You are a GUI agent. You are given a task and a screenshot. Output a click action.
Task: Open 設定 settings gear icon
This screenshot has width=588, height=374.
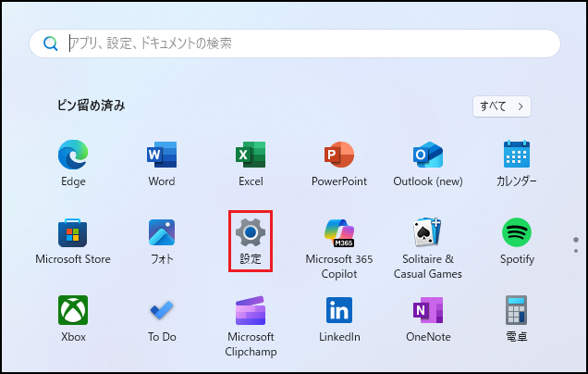[251, 232]
